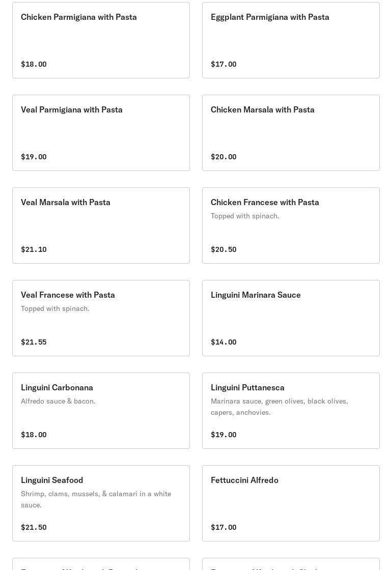Click Veal Francese with Pasta title
This screenshot has width=392, height=570.
click(68, 295)
